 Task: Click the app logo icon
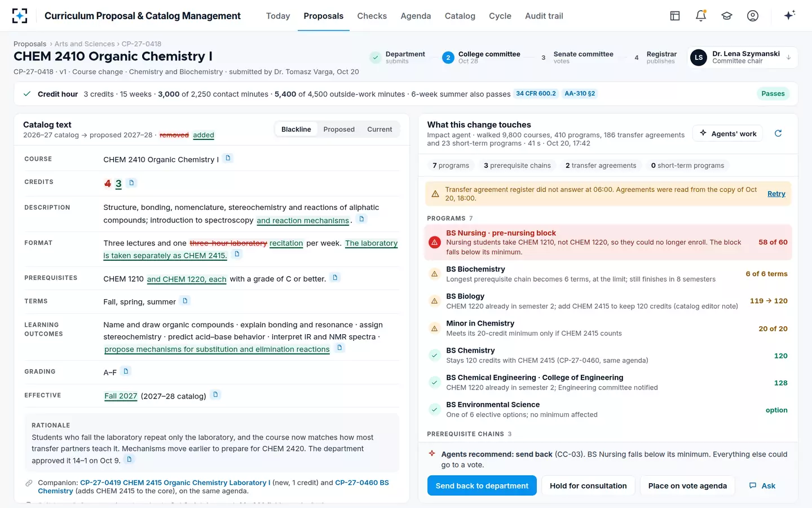(x=20, y=16)
